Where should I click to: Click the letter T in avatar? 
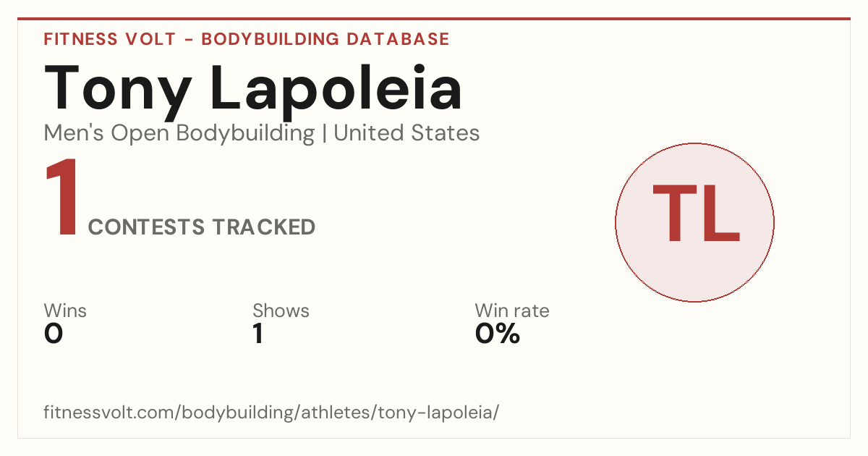click(673, 214)
